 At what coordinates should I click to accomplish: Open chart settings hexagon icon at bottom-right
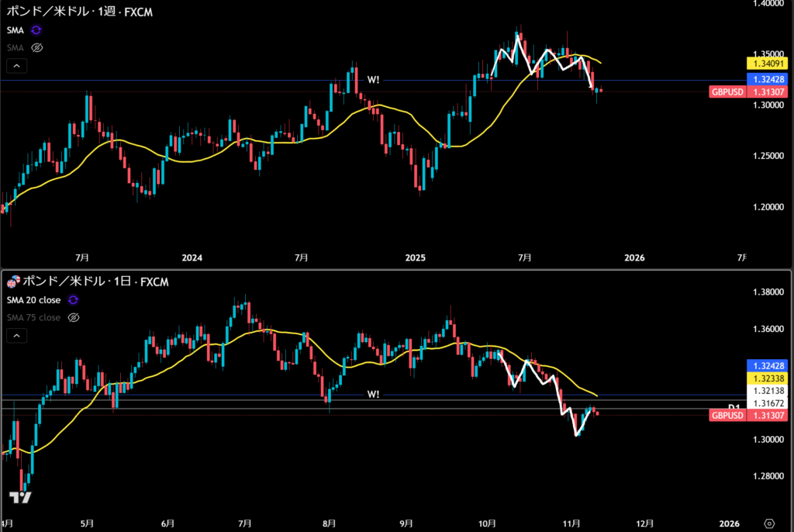tap(768, 523)
